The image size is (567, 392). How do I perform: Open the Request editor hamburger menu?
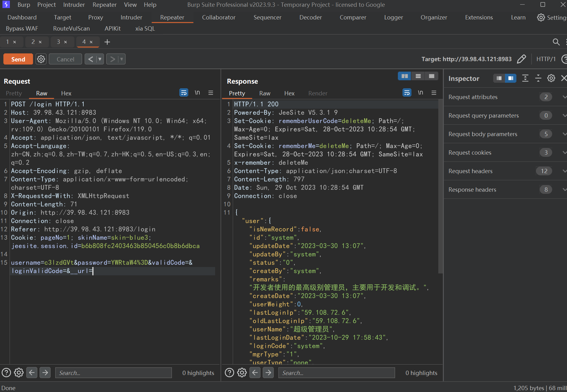[211, 93]
